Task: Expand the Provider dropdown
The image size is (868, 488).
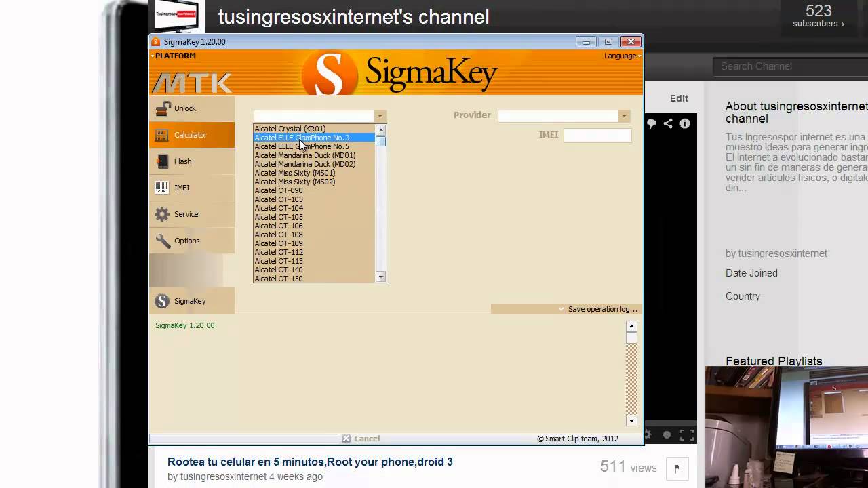Action: (624, 116)
